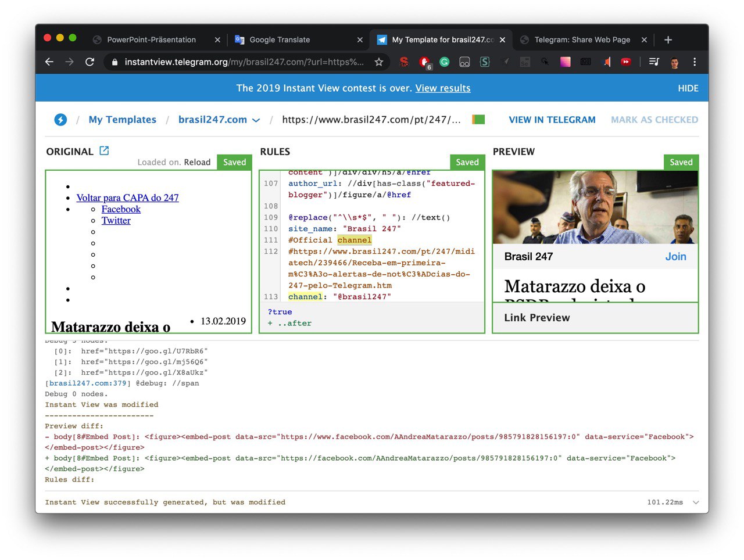This screenshot has width=744, height=560.
Task: Click Join in the Brasil 247 preview
Action: (x=675, y=257)
